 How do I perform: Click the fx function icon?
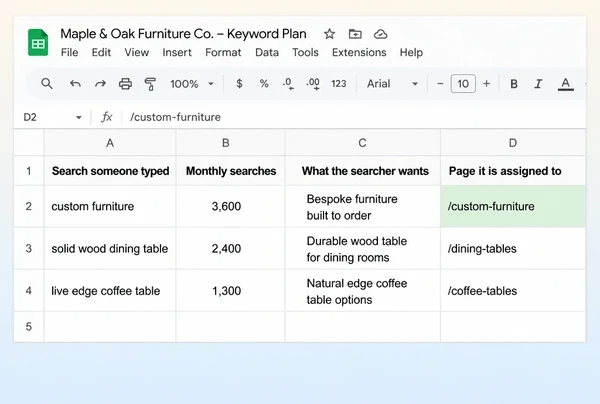[x=106, y=117]
